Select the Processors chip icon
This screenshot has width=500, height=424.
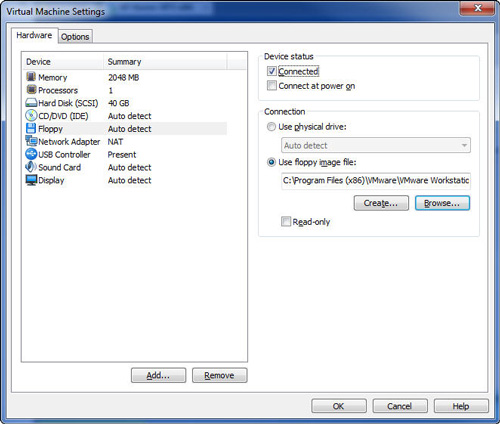(x=31, y=90)
